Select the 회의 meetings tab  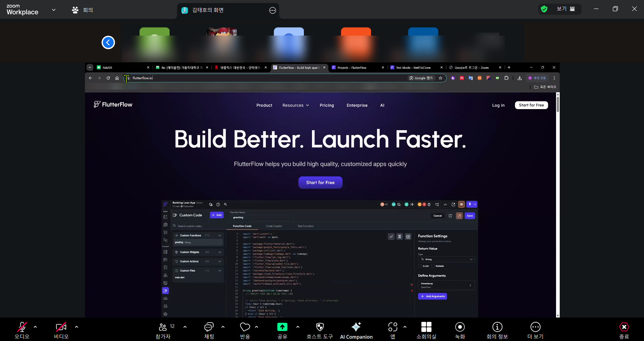tap(82, 10)
